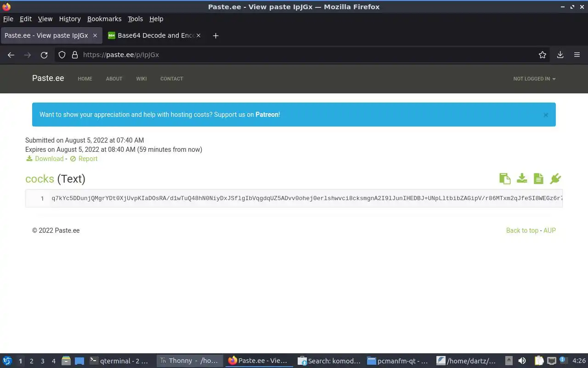Screen dimensions: 588x368
Task: Open the removable media eject tray icon
Action: click(509, 361)
